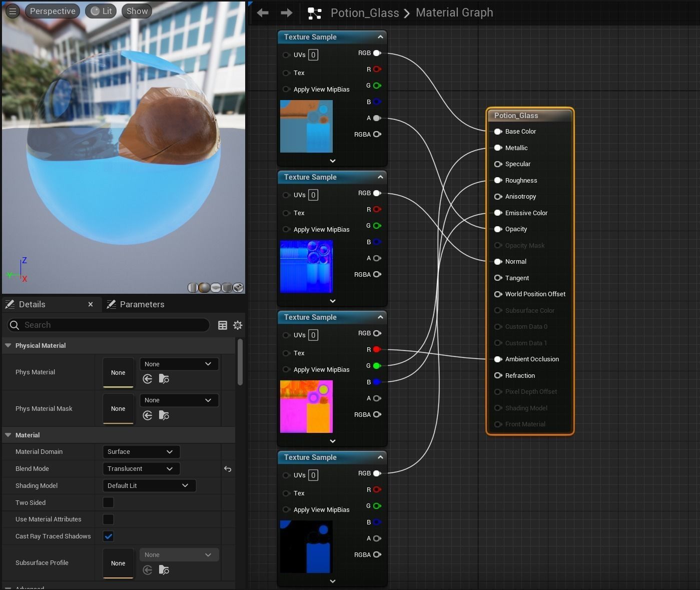Viewport: 700px width, 590px height.
Task: Switch to the Parameters tab
Action: pos(136,304)
